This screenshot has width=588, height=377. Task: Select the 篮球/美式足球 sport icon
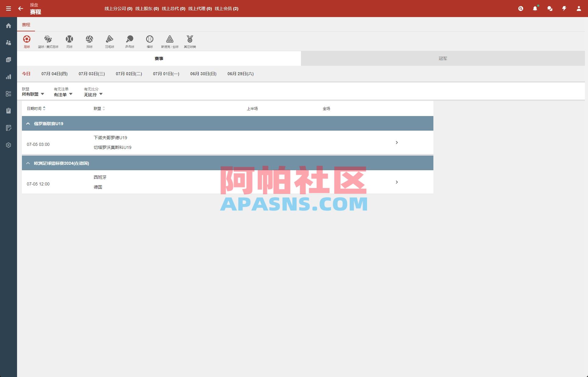point(48,41)
